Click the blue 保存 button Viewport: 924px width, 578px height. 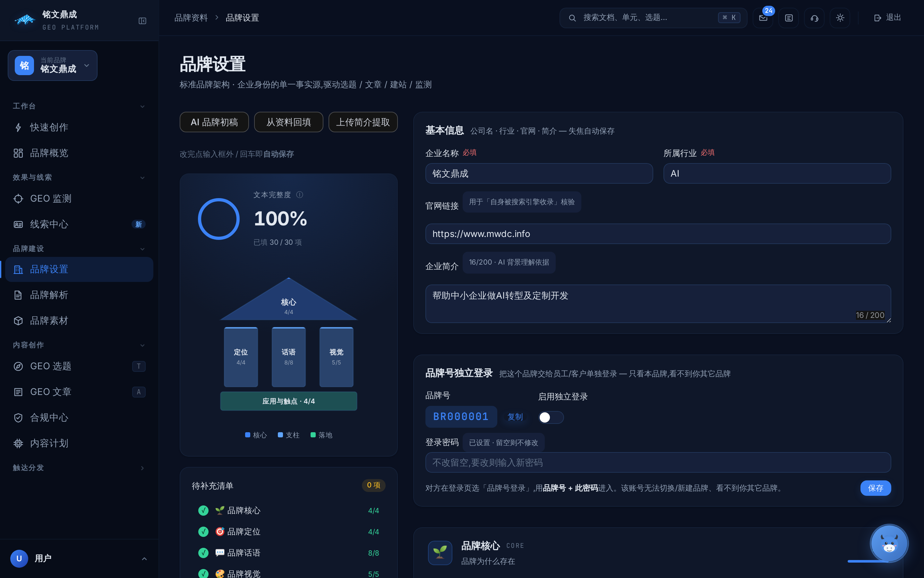876,488
